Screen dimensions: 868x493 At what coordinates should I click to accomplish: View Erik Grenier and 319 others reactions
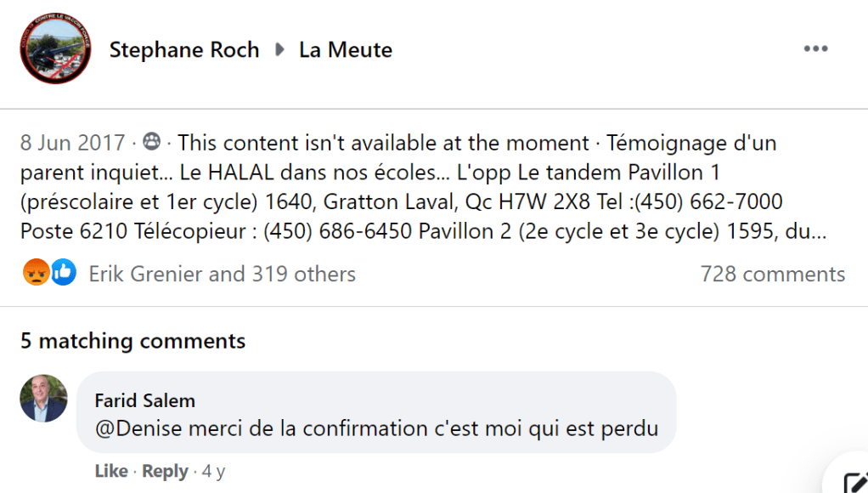222,274
